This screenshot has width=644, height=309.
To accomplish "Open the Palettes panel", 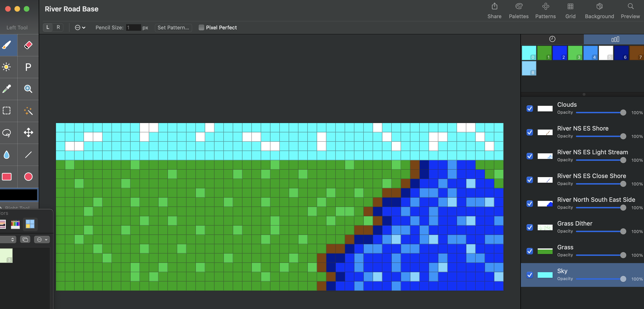I will coord(519,11).
